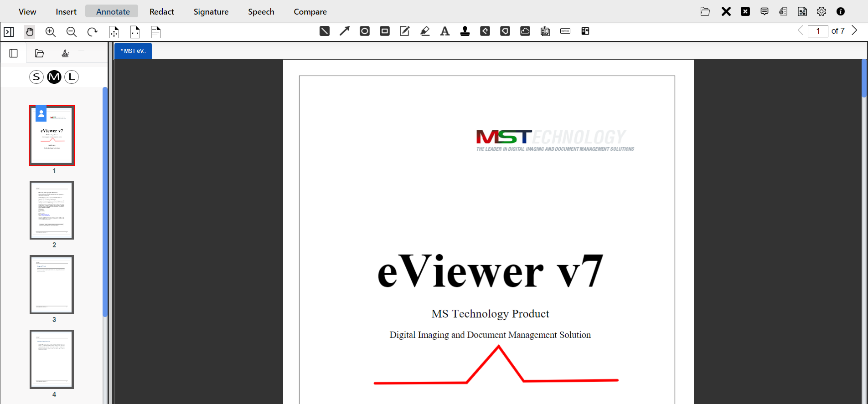
Task: Select the ellipse annotation tool
Action: (365, 31)
